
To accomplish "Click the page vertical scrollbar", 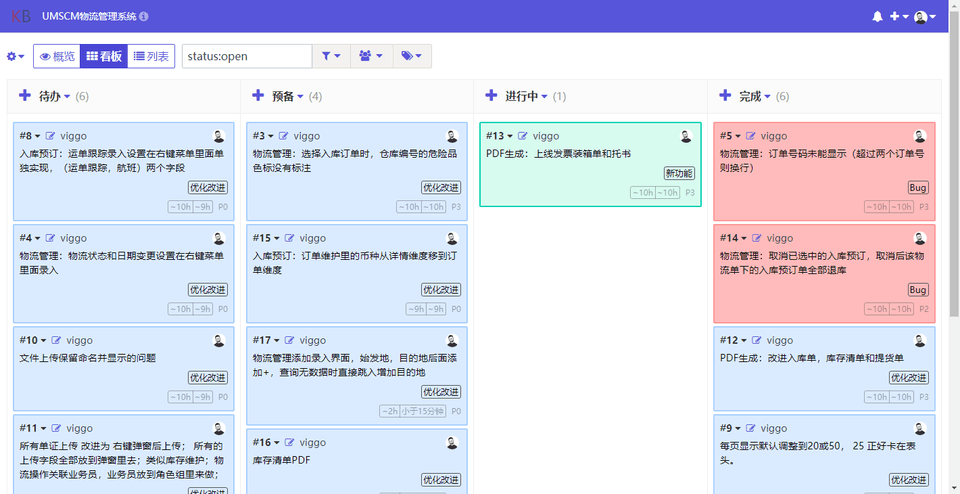I will [x=954, y=165].
